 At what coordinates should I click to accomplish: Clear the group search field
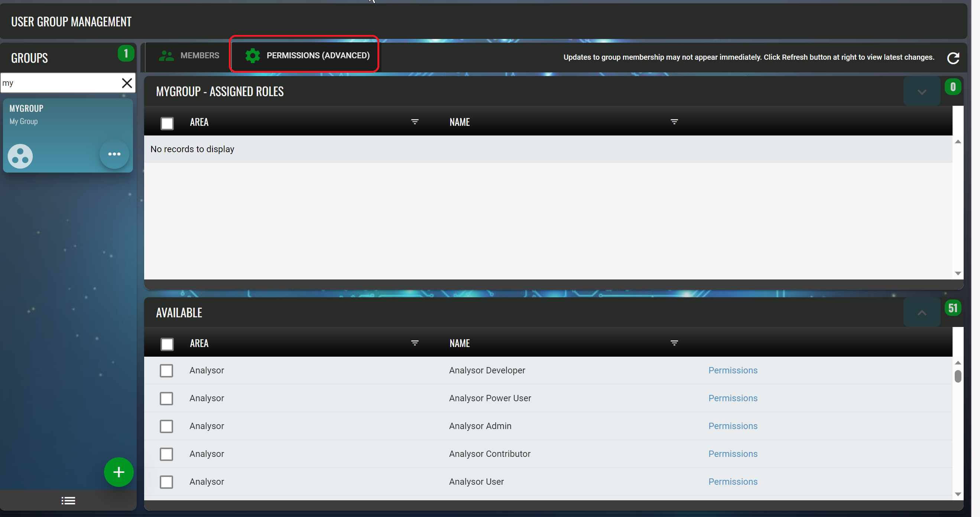click(127, 83)
